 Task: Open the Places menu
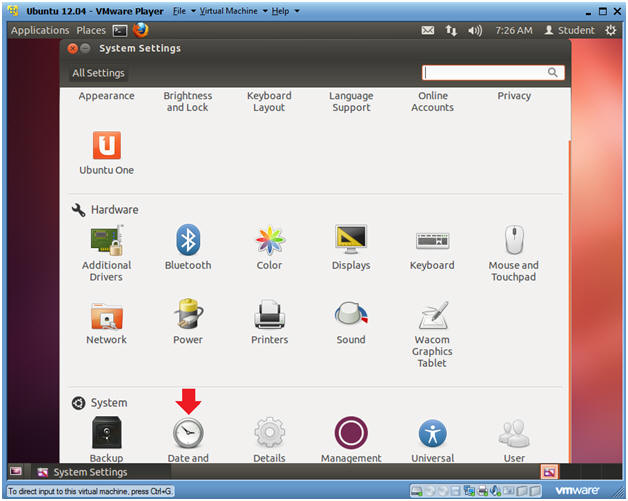91,30
